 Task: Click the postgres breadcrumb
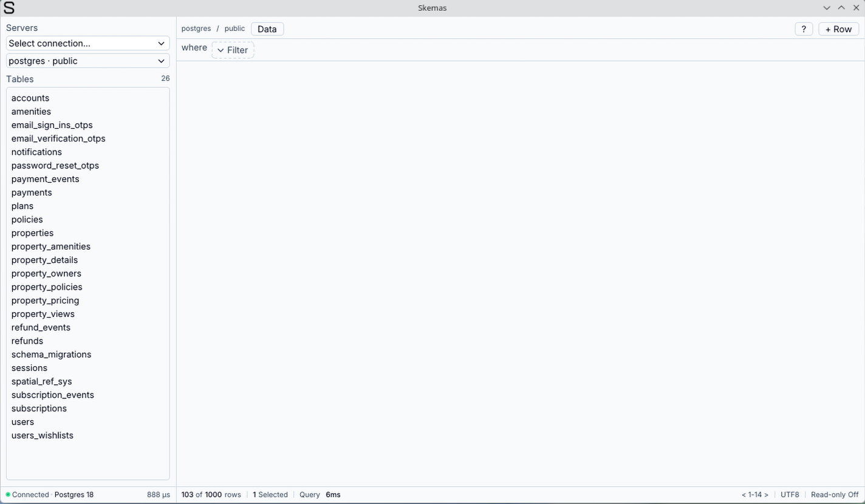[196, 29]
